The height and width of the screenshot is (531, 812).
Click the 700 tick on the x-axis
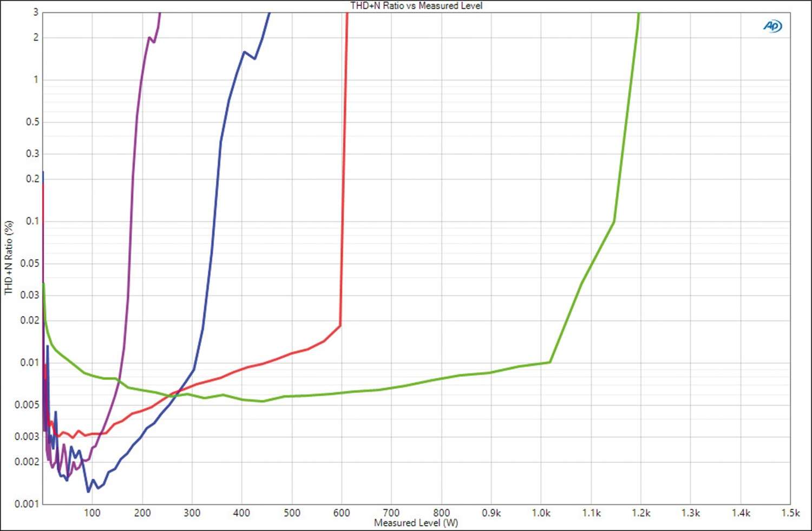coord(391,513)
